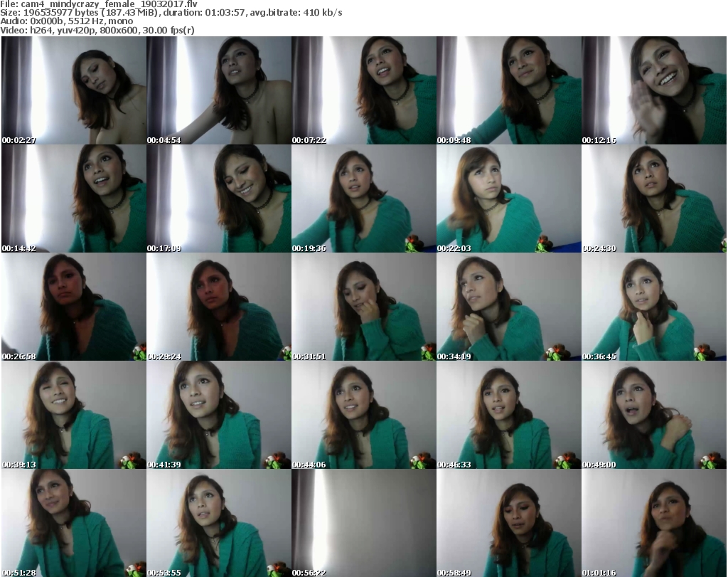Open the frame at timestamp 00:07:22
This screenshot has width=728, height=577.
pyautogui.click(x=364, y=90)
